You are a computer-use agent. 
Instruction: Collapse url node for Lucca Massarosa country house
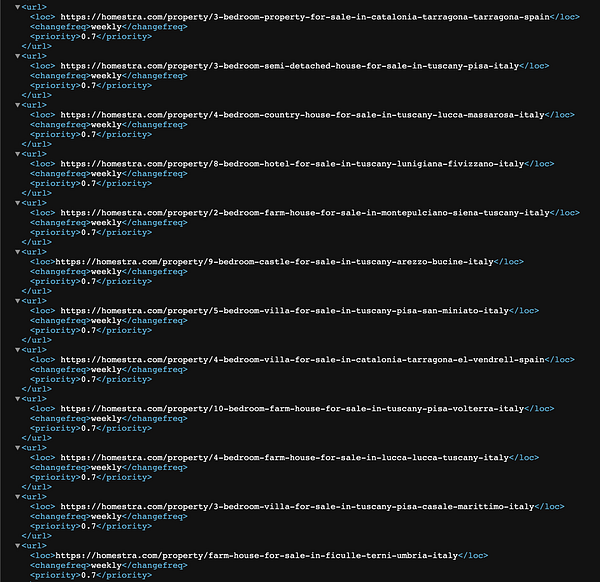click(18, 105)
